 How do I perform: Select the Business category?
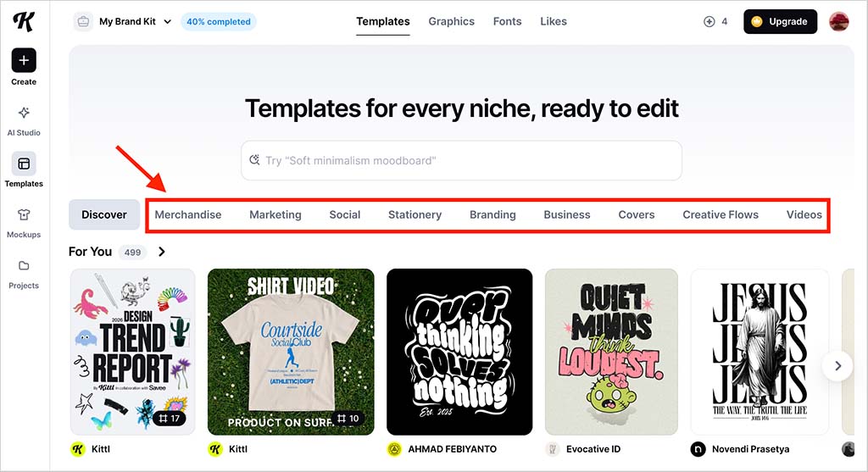click(x=567, y=214)
